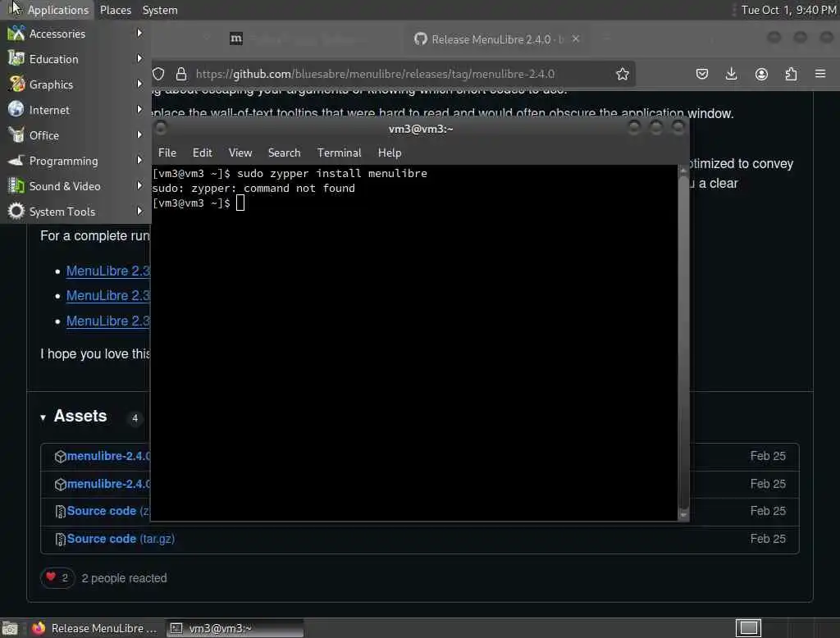Open the Education category icon
The image size is (840, 638).
pyautogui.click(x=16, y=58)
